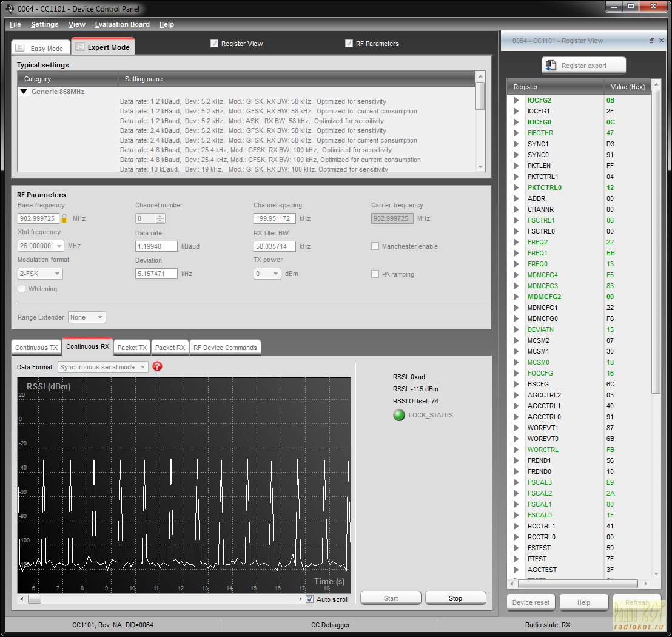Click the green LOCK_STATUS indicator
The width and height of the screenshot is (672, 637).
pos(399,415)
